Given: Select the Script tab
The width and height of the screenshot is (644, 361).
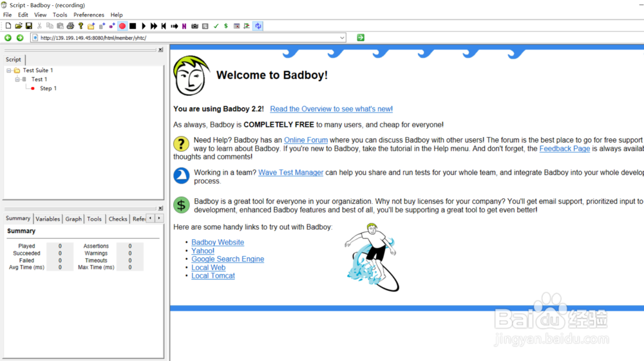Looking at the screenshot, I should (14, 59).
